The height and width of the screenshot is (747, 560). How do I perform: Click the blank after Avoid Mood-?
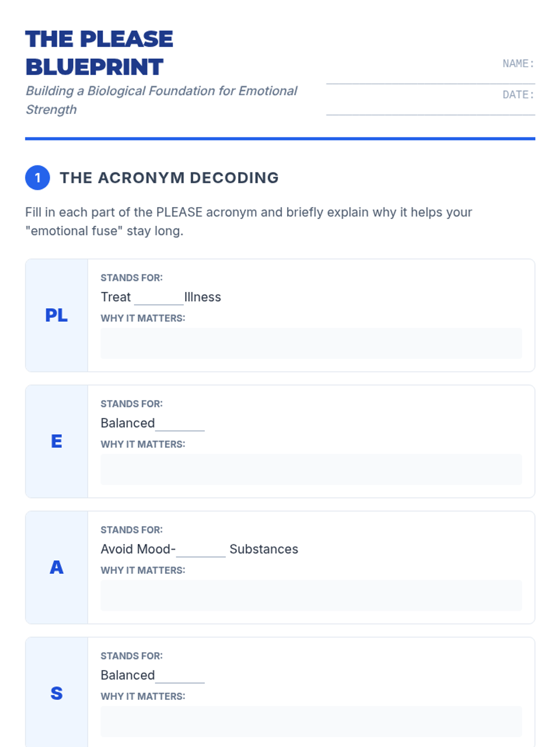201,550
